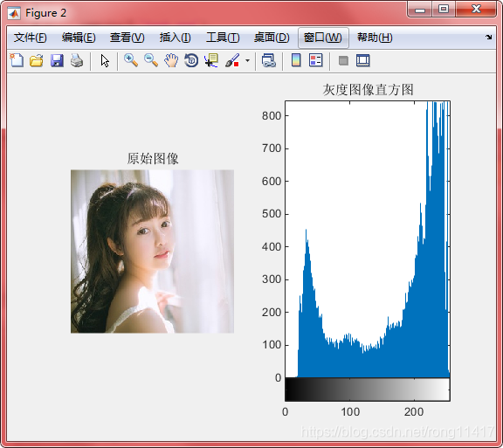Maximize the Figure 2 window

444,10
